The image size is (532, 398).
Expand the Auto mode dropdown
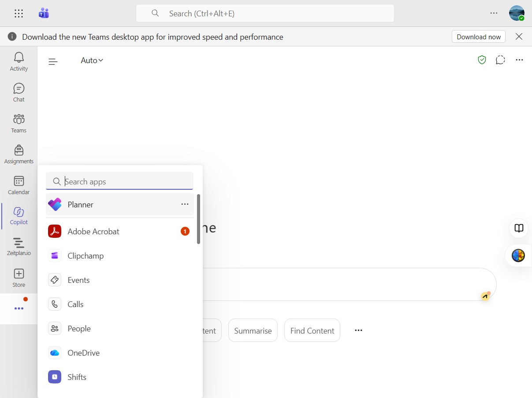click(x=92, y=60)
